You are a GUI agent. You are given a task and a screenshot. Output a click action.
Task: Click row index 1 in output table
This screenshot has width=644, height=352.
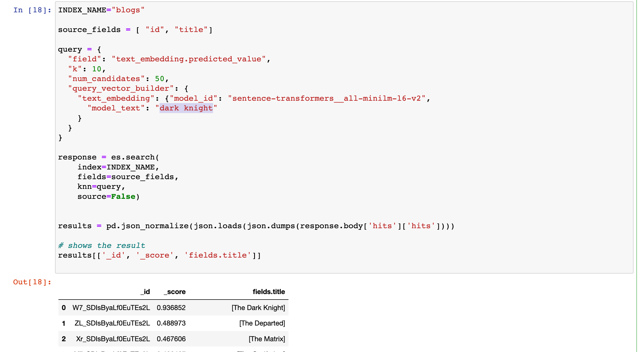pyautogui.click(x=64, y=323)
